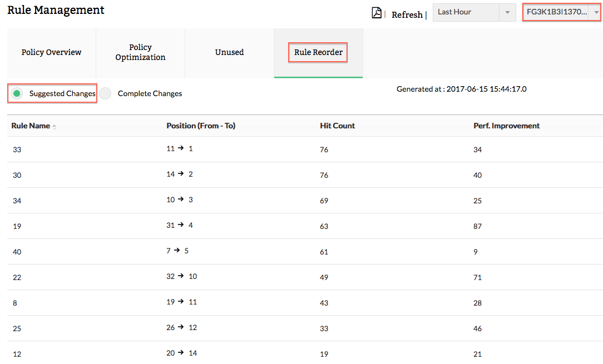The image size is (603, 364).
Task: Sort by the Hit Count column header
Action: [x=337, y=126]
